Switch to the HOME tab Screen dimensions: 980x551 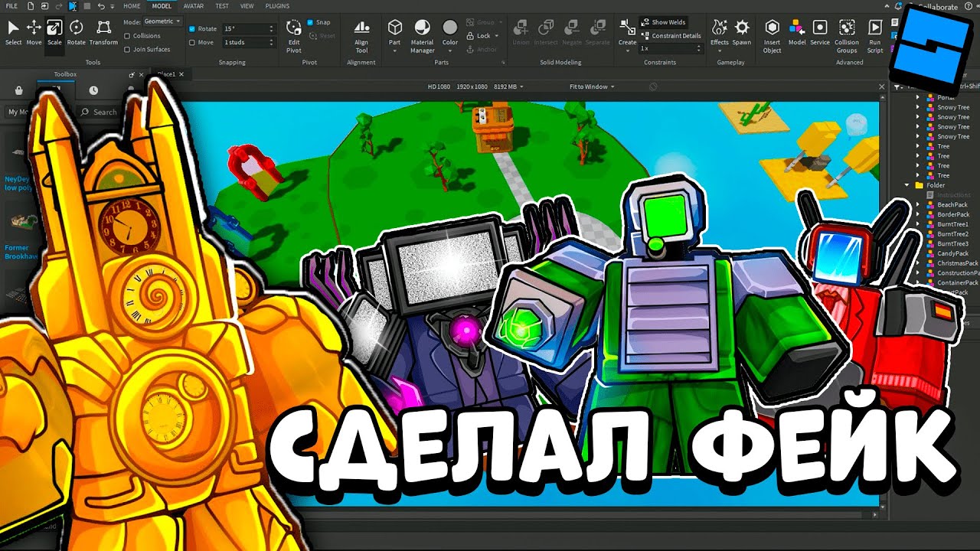coord(132,5)
